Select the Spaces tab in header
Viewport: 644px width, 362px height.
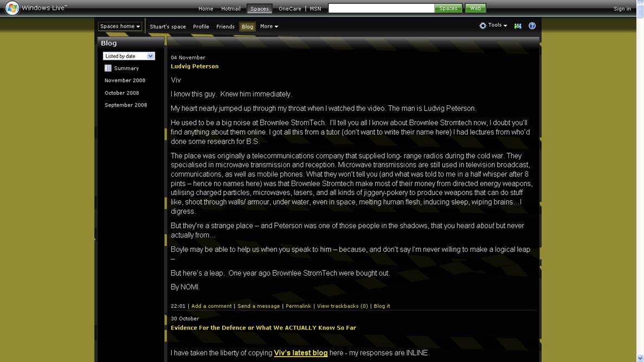coord(260,9)
